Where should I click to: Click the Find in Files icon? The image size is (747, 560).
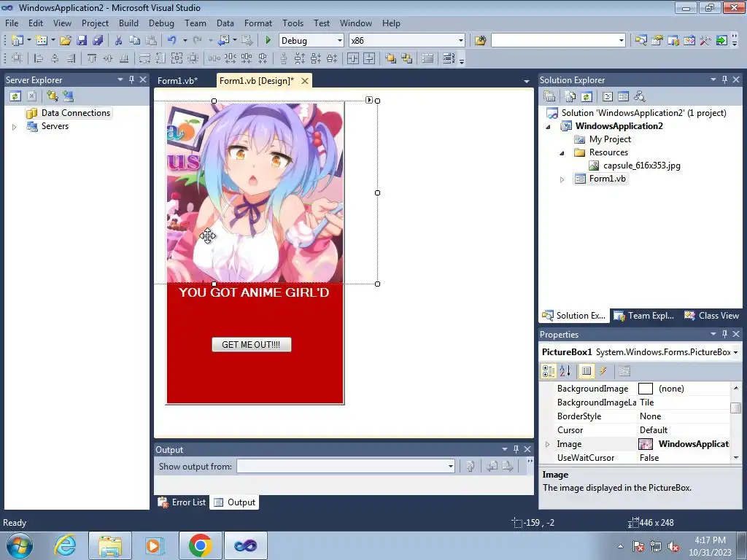tap(480, 41)
